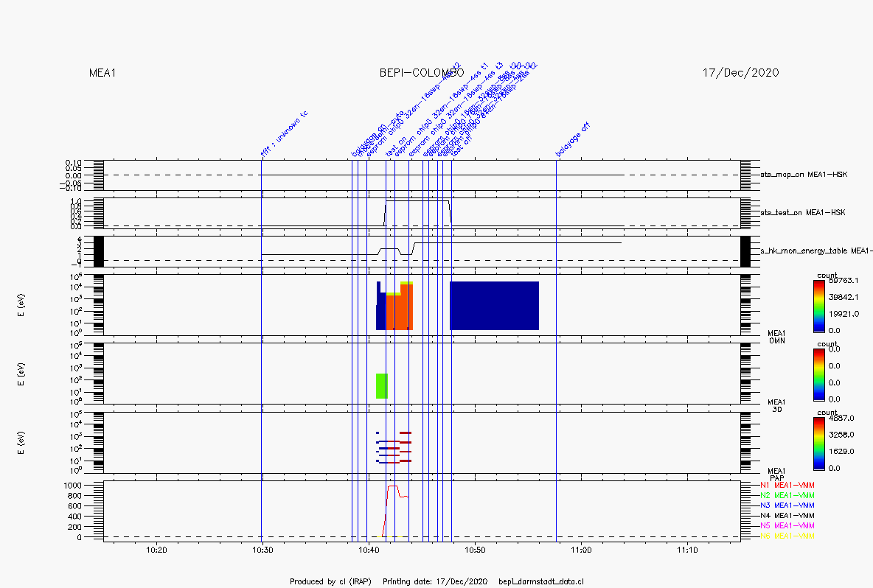
Task: Click the large dark blue block in OMN spectrogram
Action: tap(495, 306)
